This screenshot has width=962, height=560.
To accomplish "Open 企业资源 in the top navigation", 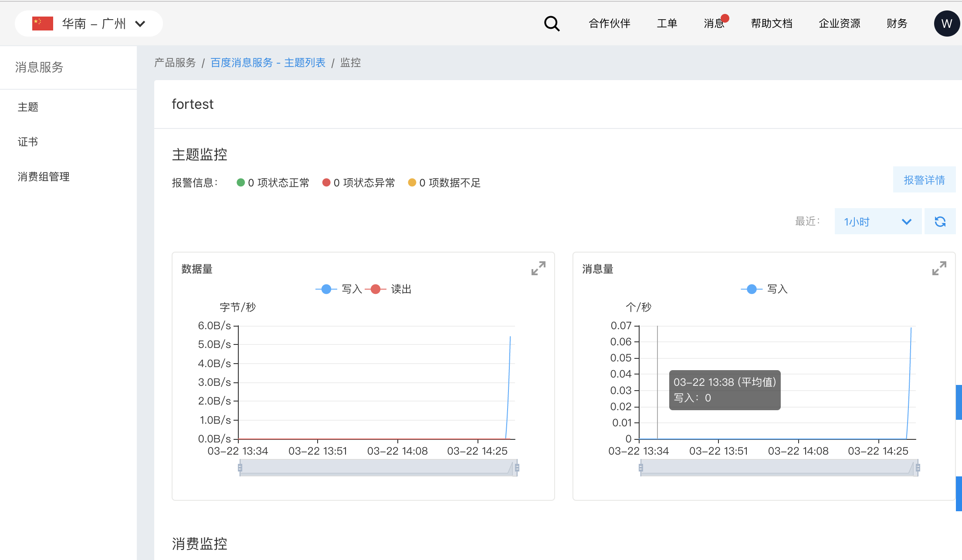I will 840,24.
